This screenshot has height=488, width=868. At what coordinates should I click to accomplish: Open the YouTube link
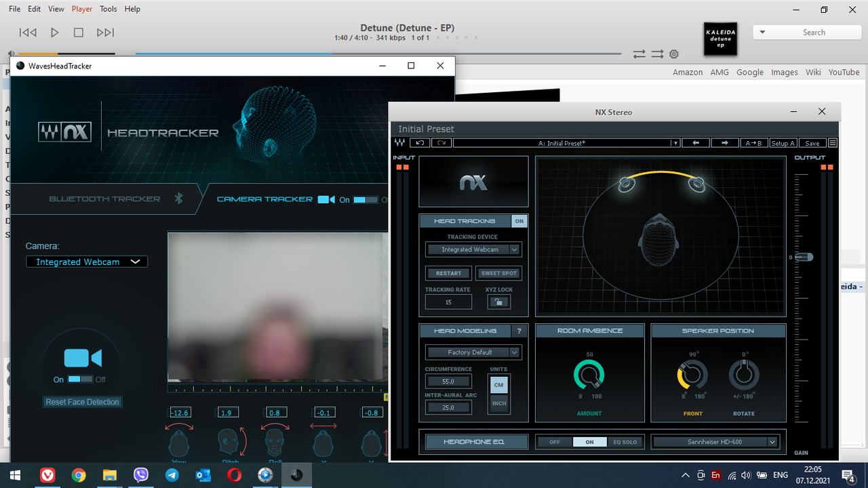844,72
